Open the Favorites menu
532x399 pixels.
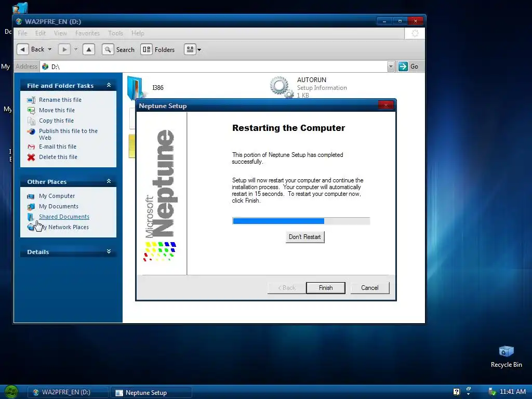(87, 33)
